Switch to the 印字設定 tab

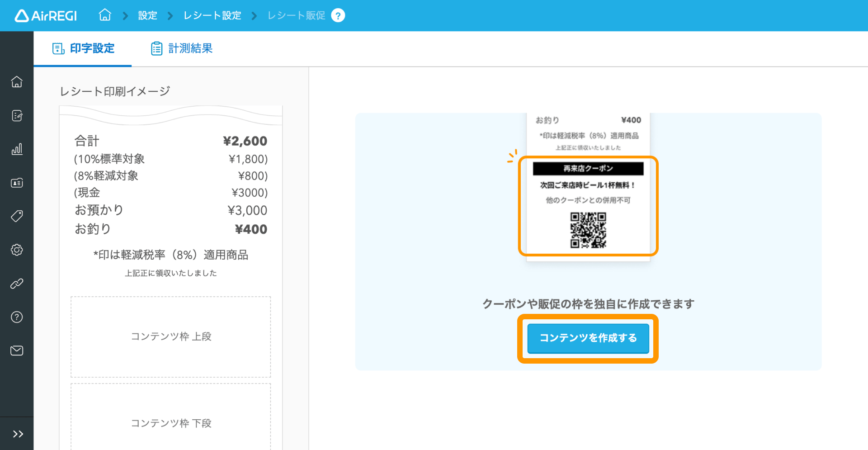coord(83,48)
